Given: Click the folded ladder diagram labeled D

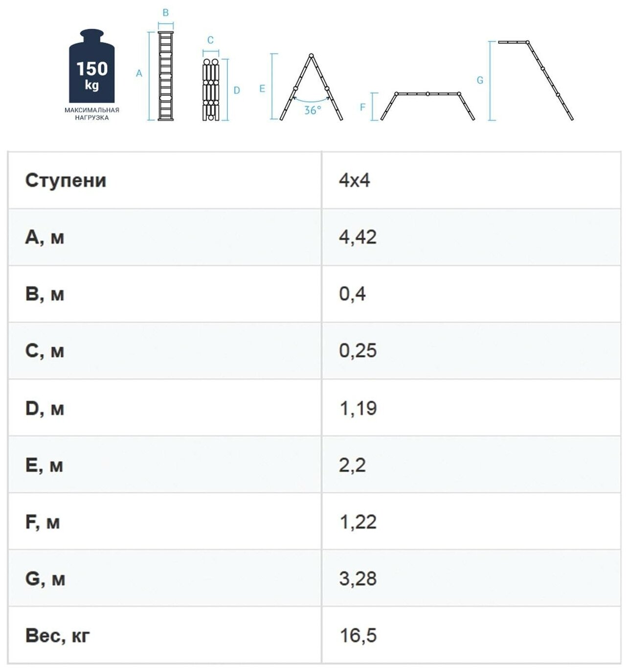Looking at the screenshot, I should 211,90.
